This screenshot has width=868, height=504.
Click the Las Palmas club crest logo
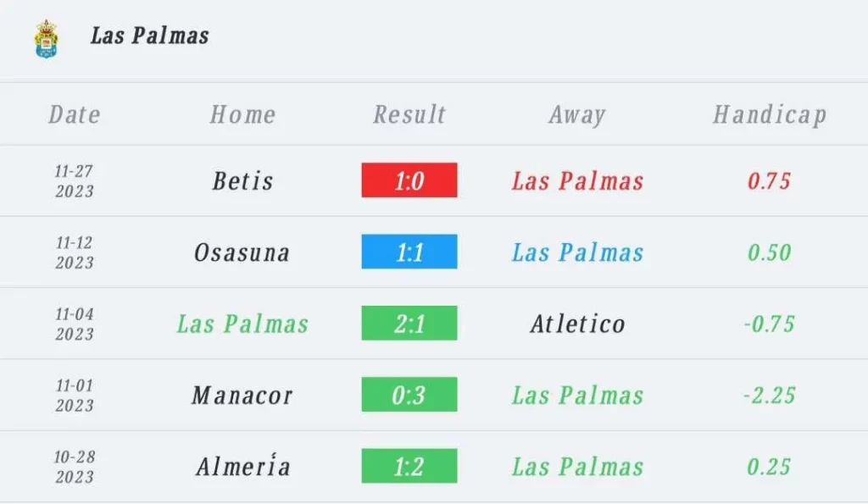pyautogui.click(x=46, y=39)
